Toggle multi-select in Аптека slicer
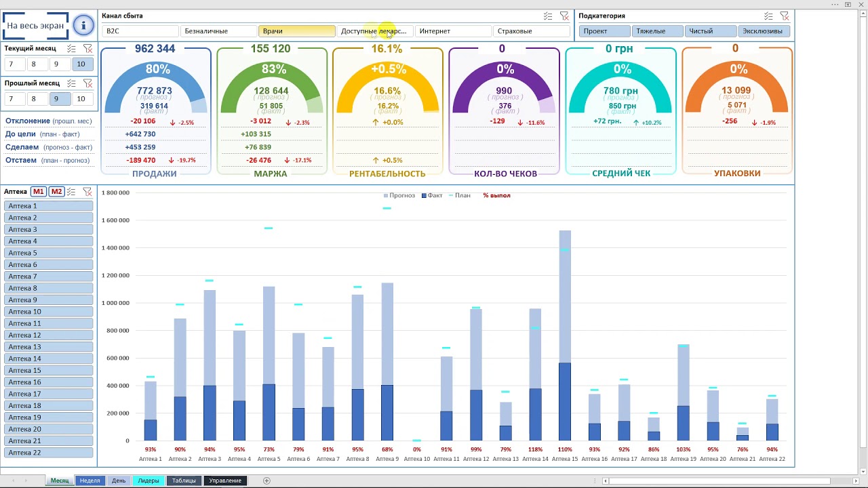This screenshot has height=488, width=868. 71,192
